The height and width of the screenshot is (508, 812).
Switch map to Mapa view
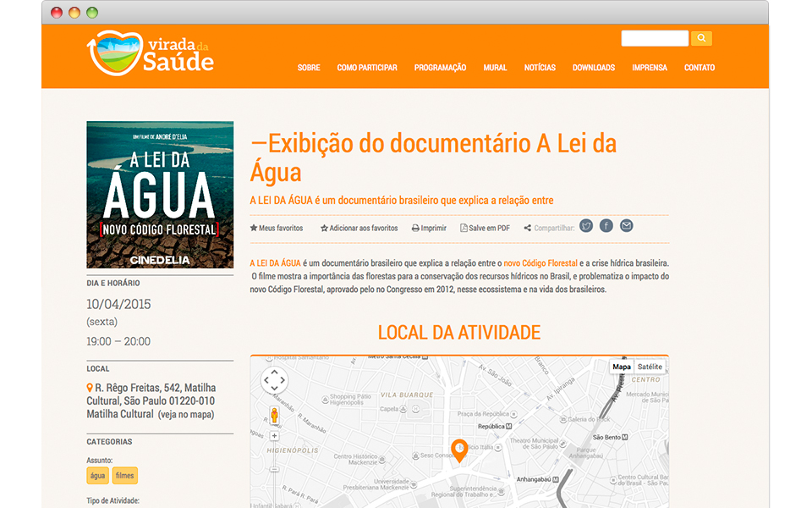click(622, 367)
